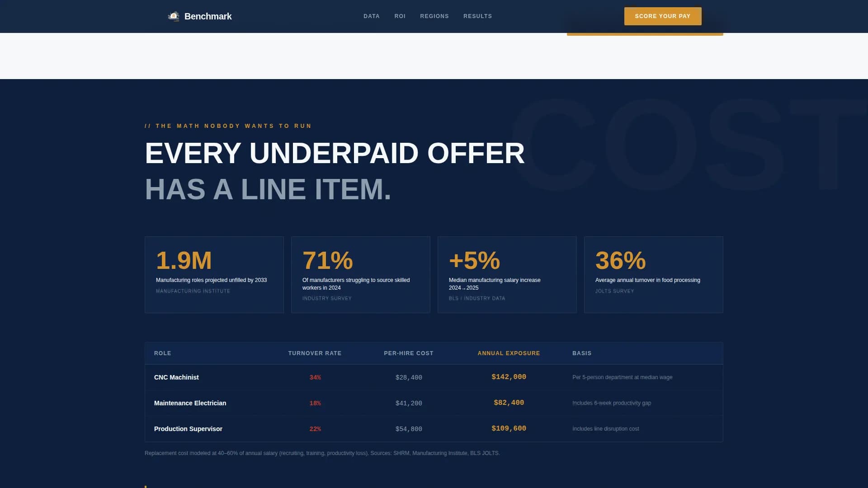Click the ANNUAL EXPOSURE column header
The image size is (868, 488).
pyautogui.click(x=509, y=353)
